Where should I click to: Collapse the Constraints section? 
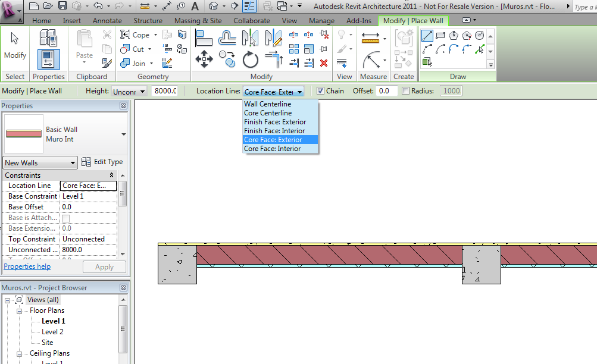click(111, 175)
